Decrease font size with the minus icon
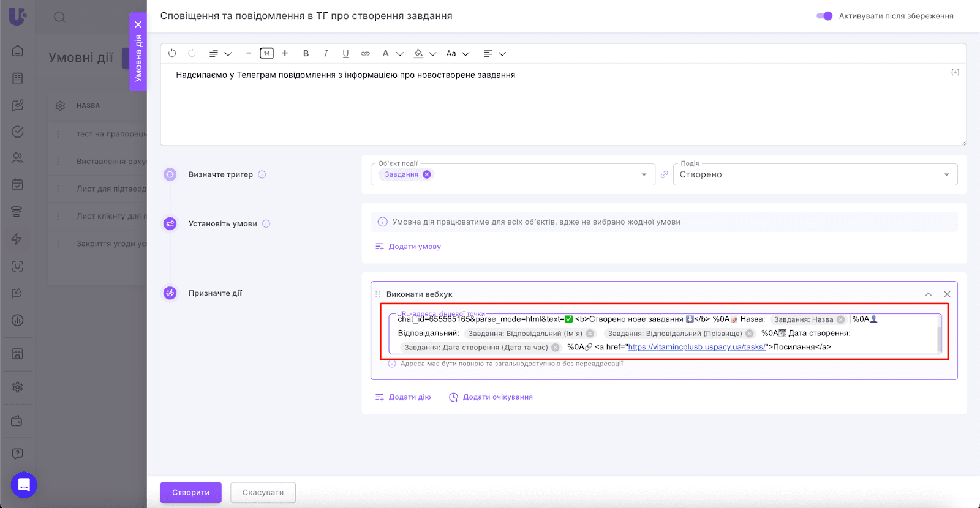The width and height of the screenshot is (980, 508). [x=249, y=53]
